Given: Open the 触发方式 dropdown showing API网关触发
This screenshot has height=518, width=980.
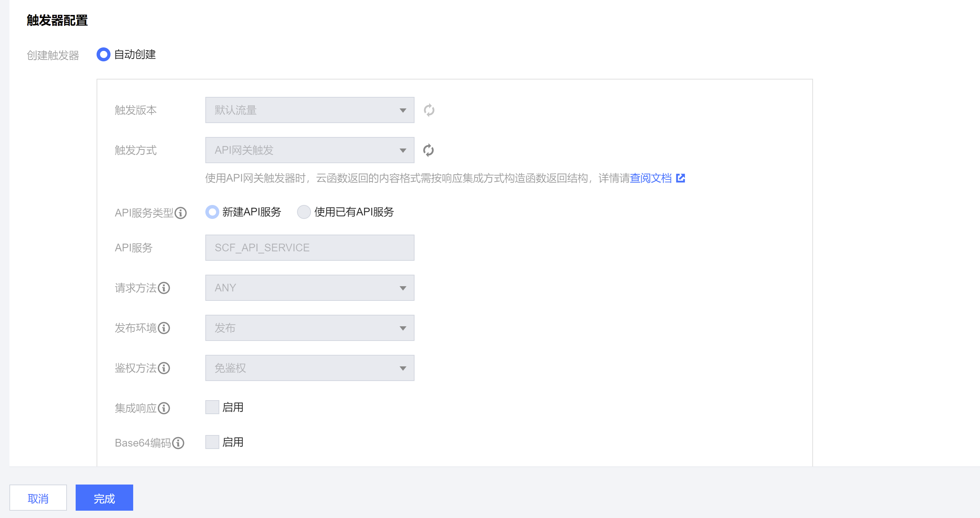Looking at the screenshot, I should 310,150.
